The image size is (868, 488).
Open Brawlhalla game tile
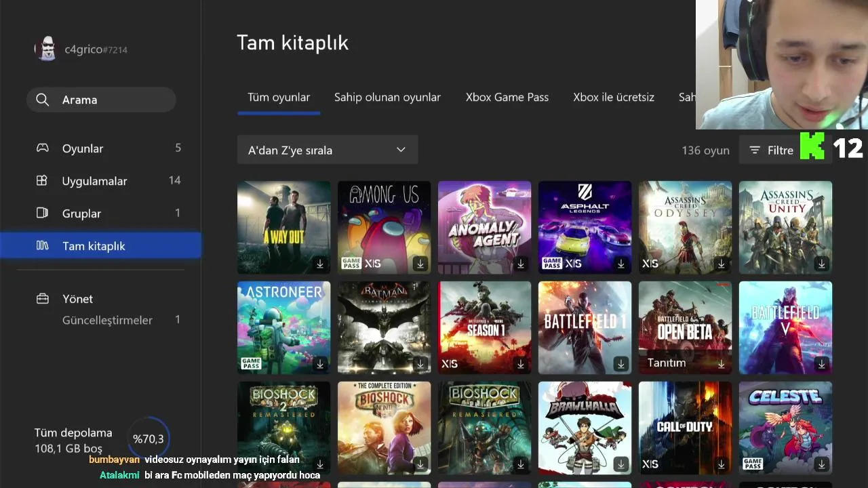pyautogui.click(x=585, y=428)
